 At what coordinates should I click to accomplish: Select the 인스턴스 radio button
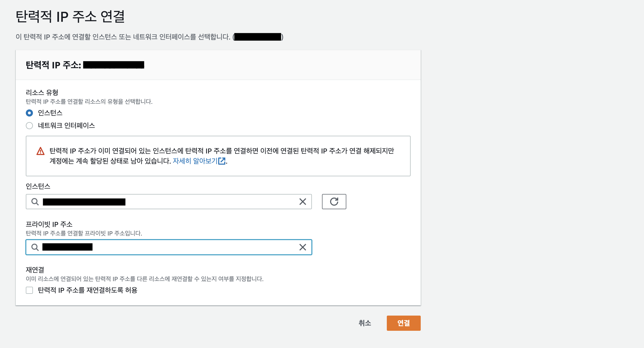coord(29,113)
